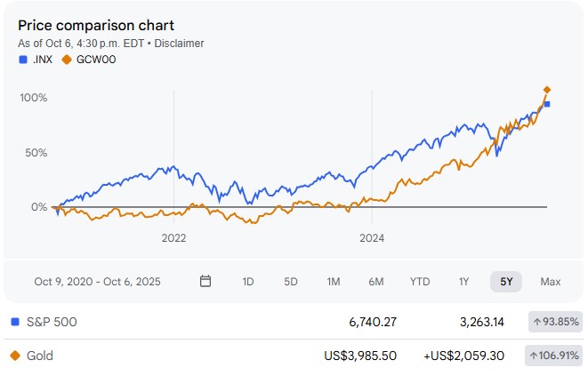Click the orange GCW00 legend diamond
This screenshot has width=588, height=376.
coord(67,60)
